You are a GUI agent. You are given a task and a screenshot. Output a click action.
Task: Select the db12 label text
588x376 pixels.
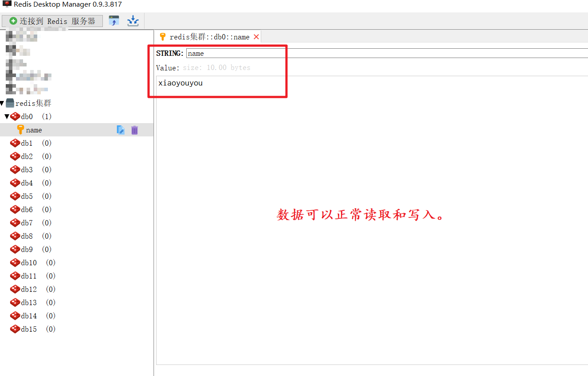click(29, 289)
